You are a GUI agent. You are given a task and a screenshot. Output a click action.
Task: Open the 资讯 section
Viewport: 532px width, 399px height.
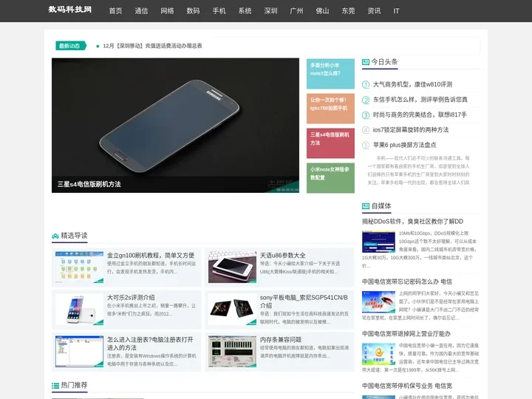coord(374,11)
